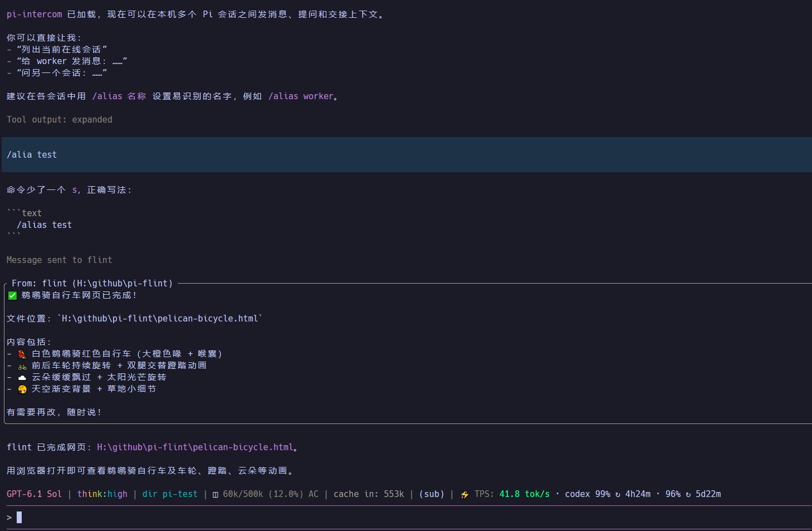This screenshot has width=812, height=531.
Task: Click 'Tool output: expanded' line
Action: click(60, 120)
